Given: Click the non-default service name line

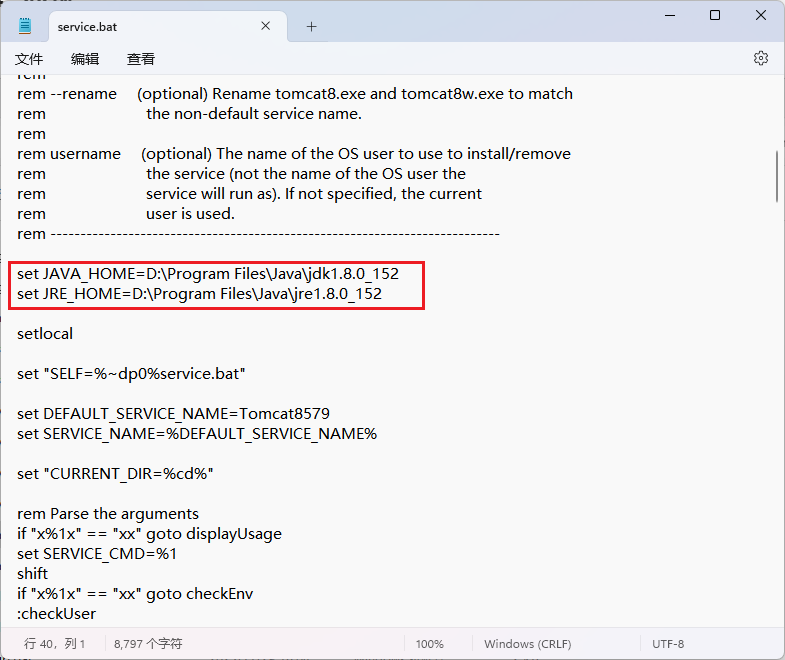Looking at the screenshot, I should (189, 114).
